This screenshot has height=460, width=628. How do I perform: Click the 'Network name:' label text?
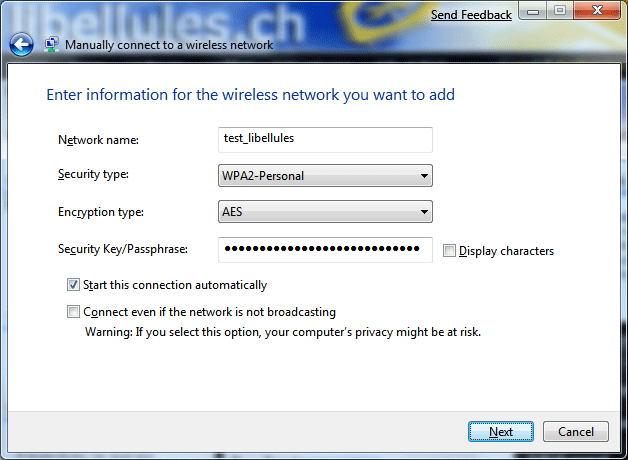[x=99, y=140]
